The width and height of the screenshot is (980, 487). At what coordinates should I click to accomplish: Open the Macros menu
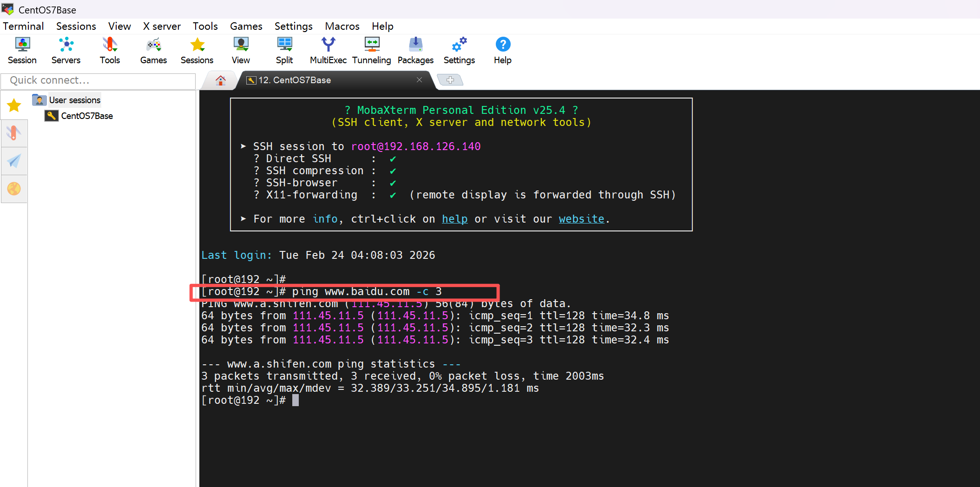click(342, 26)
